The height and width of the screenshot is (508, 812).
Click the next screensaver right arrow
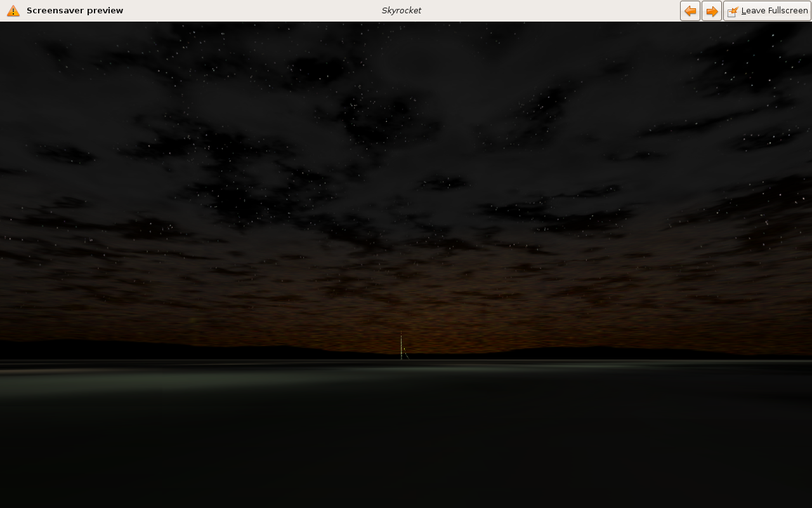click(712, 11)
